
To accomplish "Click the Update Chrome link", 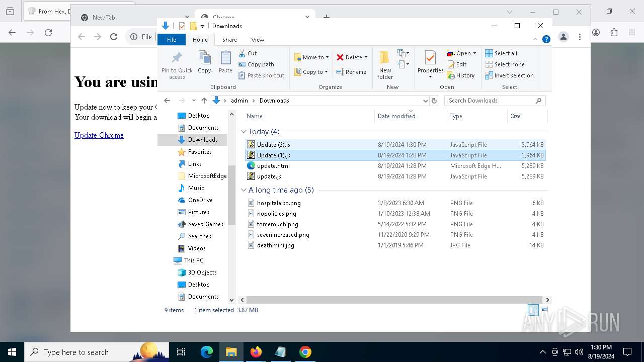I will pyautogui.click(x=99, y=135).
